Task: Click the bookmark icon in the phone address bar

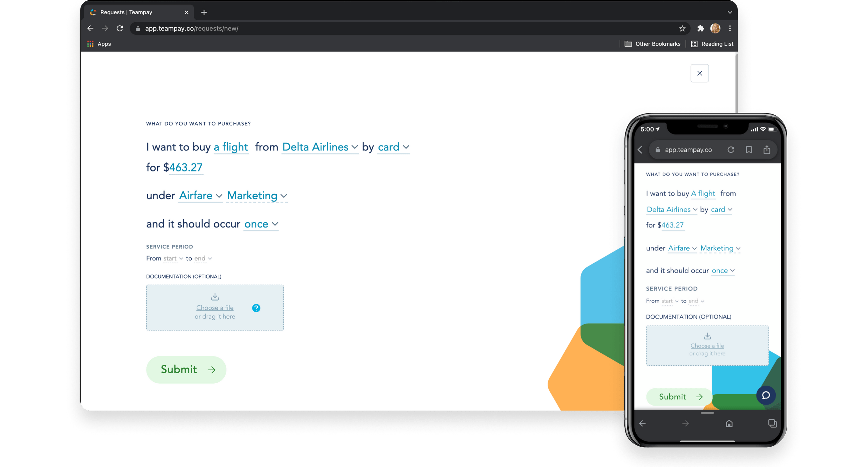Action: (749, 150)
